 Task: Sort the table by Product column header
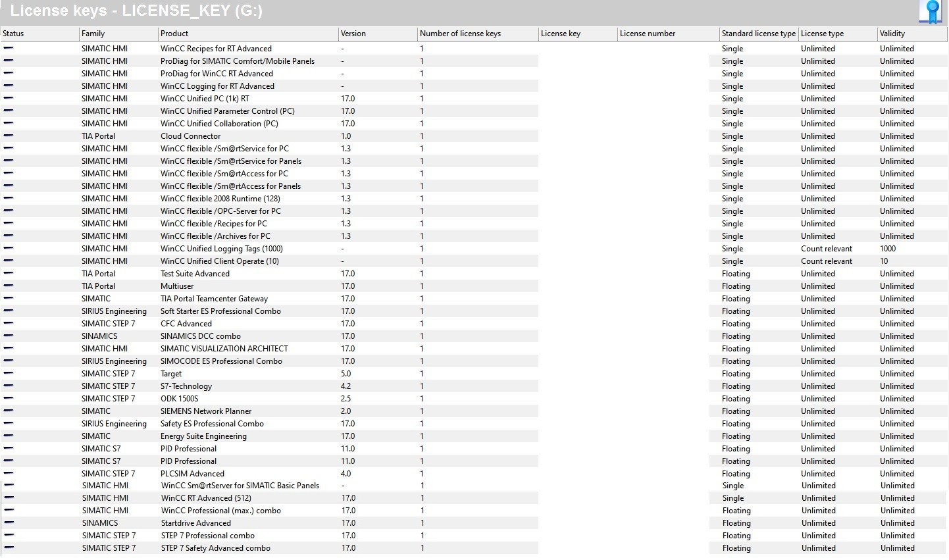coord(247,34)
